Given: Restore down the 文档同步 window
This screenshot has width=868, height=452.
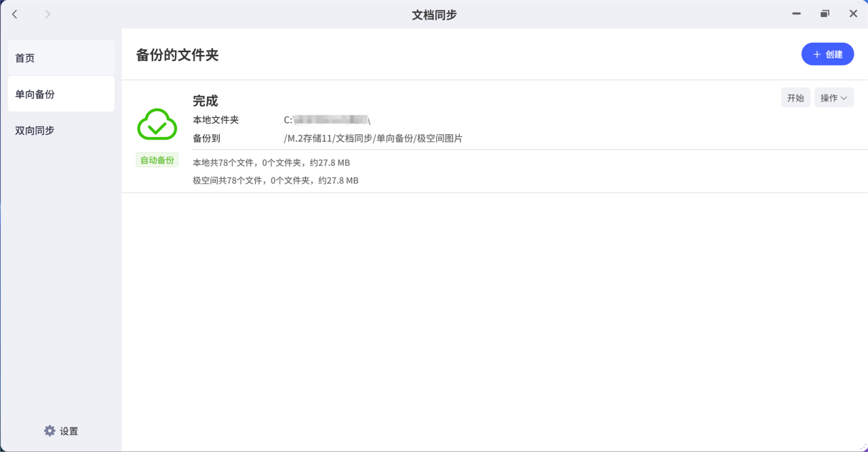Looking at the screenshot, I should tap(825, 14).
